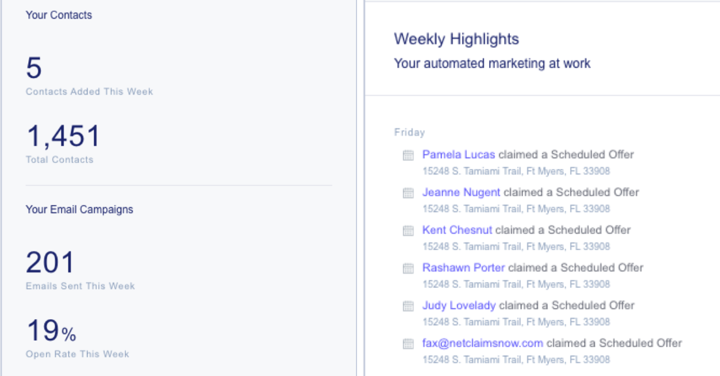Open fax@netclaimsnow.com contact link

click(483, 343)
